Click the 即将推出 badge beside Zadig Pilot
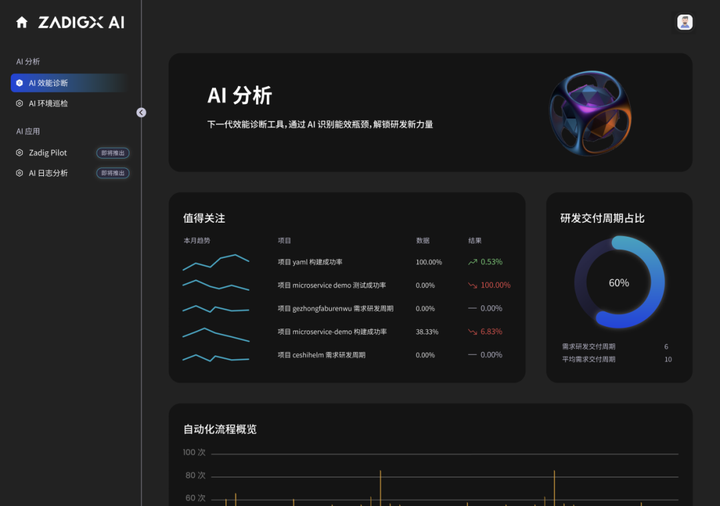This screenshot has width=720, height=506. pos(112,153)
